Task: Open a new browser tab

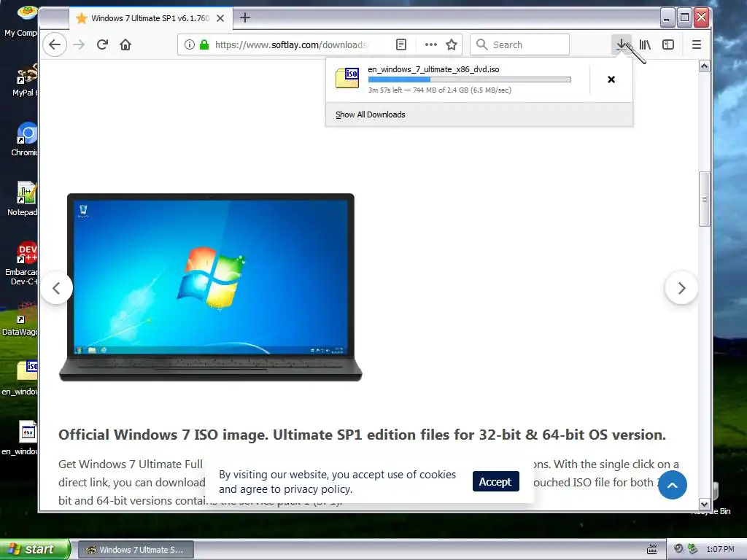Action: pyautogui.click(x=245, y=18)
